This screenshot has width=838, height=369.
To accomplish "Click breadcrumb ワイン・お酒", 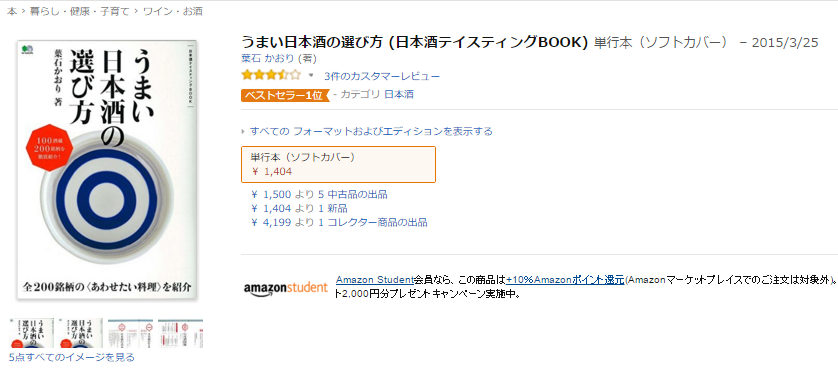I will pyautogui.click(x=173, y=11).
